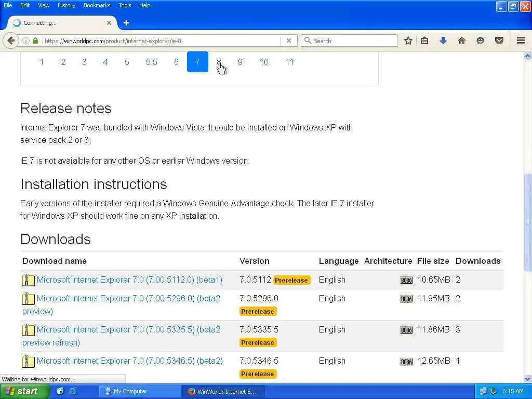Click the vertical scrollbar thumb
The width and height of the screenshot is (532, 399).
click(x=528, y=222)
